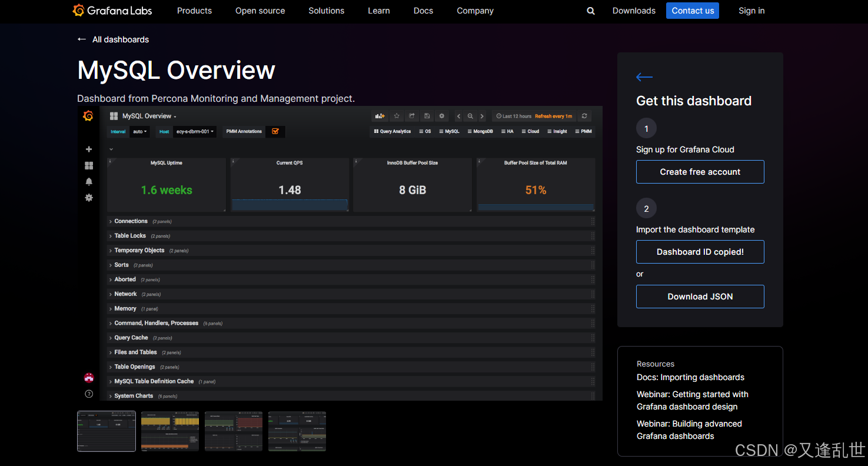868x466 pixels.
Task: Click the back arrow beside All dashboards
Action: [x=82, y=39]
